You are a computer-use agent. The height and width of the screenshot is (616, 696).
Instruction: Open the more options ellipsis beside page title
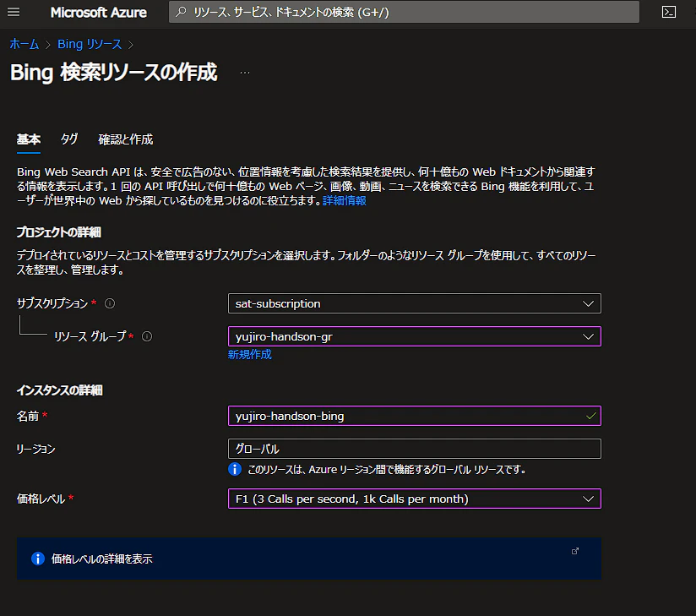245,73
